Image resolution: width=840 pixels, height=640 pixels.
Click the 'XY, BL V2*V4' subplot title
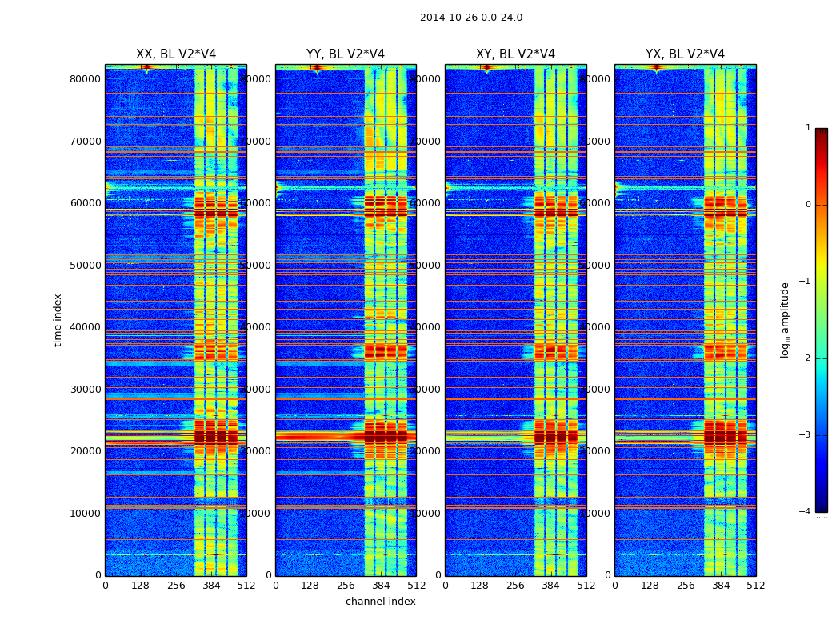(x=515, y=54)
